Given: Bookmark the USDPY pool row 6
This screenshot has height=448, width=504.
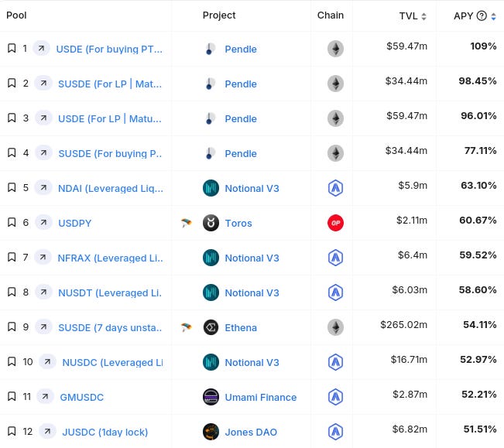Looking at the screenshot, I should (12, 222).
